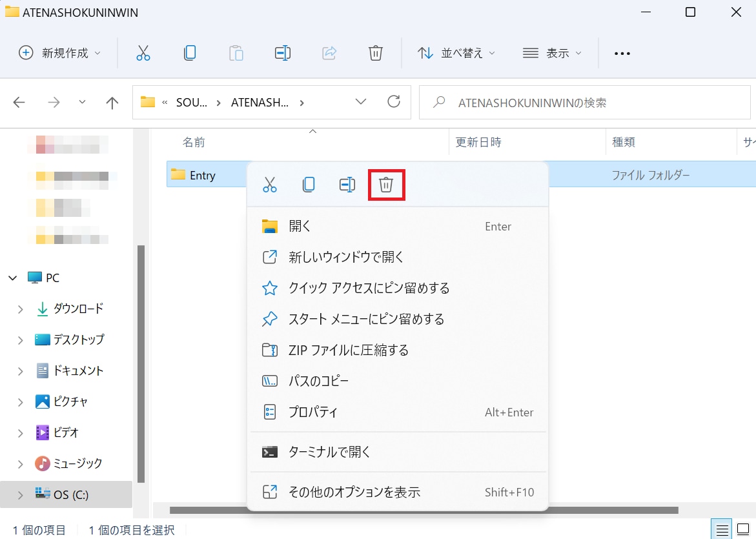Image resolution: width=756 pixels, height=539 pixels.
Task: Choose 新しいウィンドウで開く
Action: (x=398, y=257)
